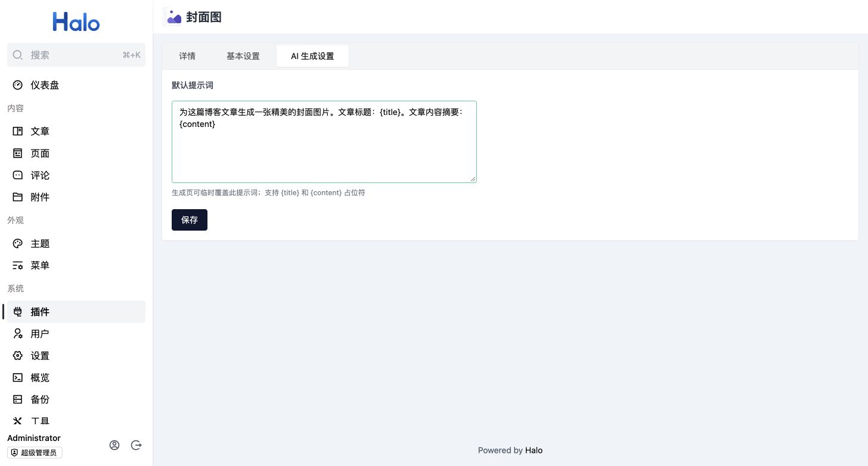Click the page icon beside 页面

coord(18,153)
